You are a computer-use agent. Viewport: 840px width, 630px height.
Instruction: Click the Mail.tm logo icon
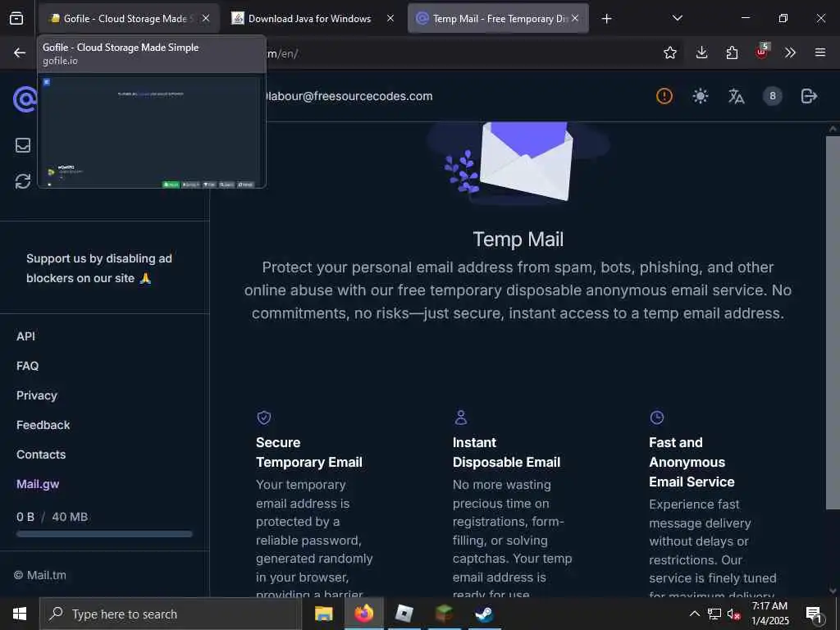pos(25,99)
